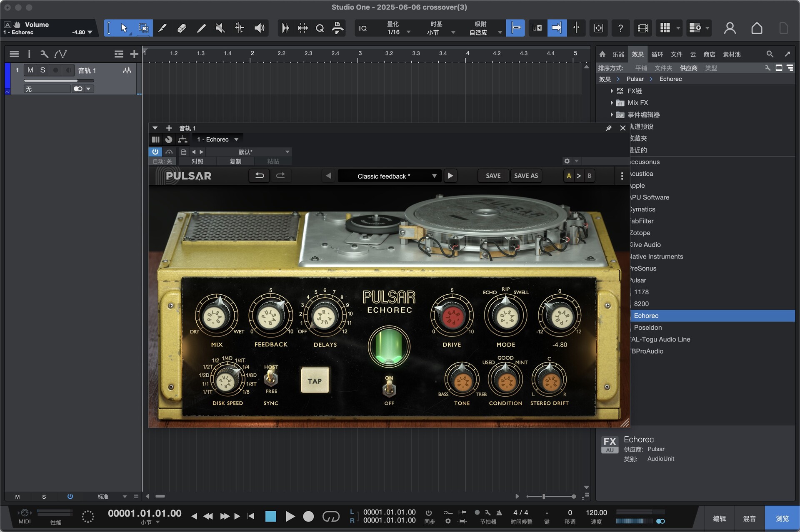Add a new track with plus icon
800x532 pixels.
point(134,54)
